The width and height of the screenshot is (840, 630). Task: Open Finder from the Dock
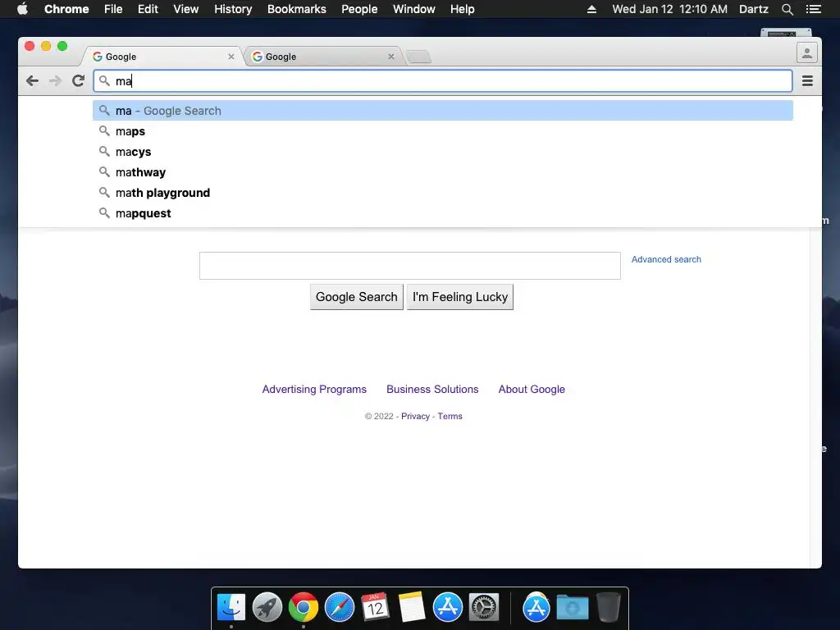pos(231,608)
